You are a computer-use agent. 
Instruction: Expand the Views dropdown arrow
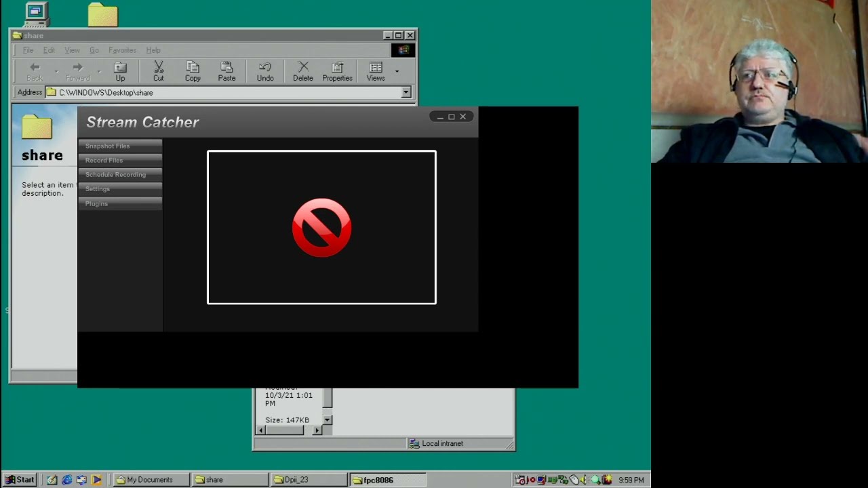(x=397, y=71)
